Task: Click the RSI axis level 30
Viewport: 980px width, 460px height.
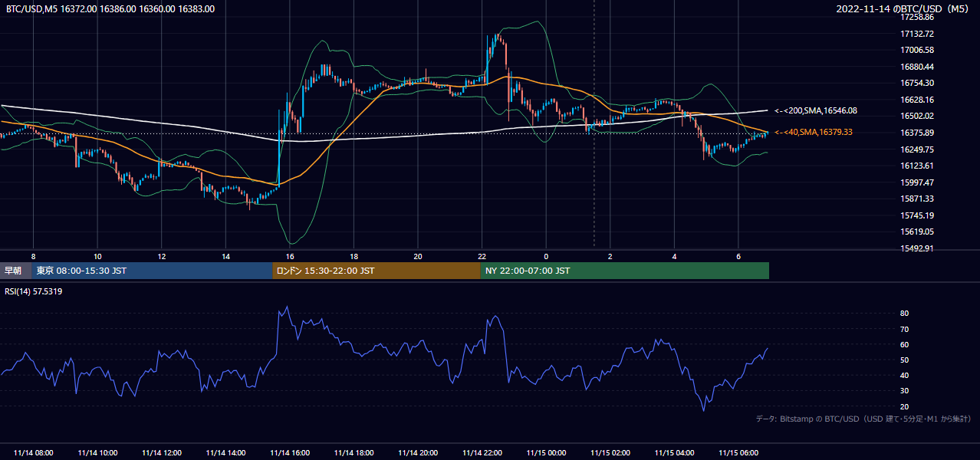Action: pos(905,391)
